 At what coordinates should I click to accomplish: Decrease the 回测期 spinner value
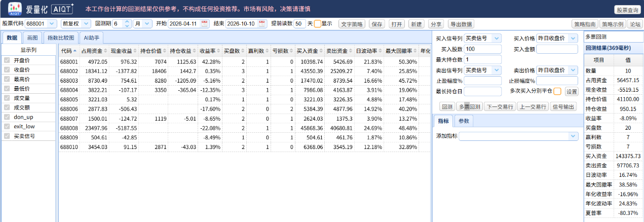click(x=127, y=26)
